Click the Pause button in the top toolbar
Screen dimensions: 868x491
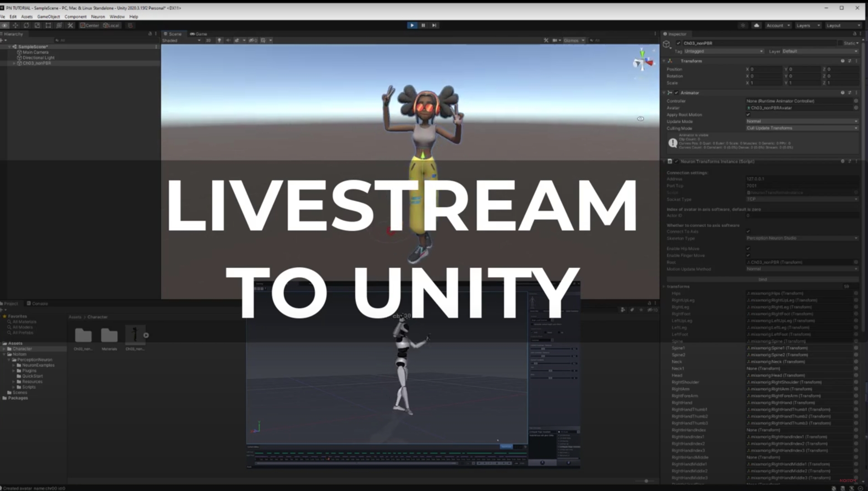[423, 26]
